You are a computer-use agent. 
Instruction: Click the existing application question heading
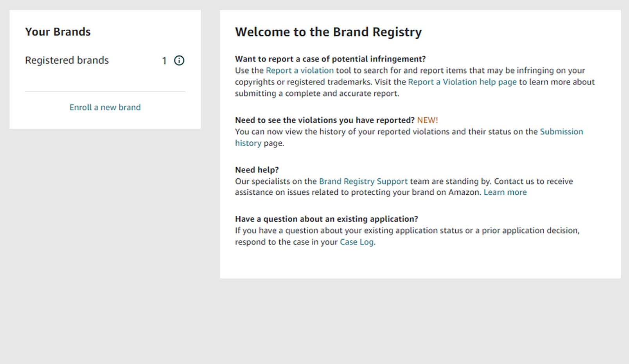[x=326, y=219]
